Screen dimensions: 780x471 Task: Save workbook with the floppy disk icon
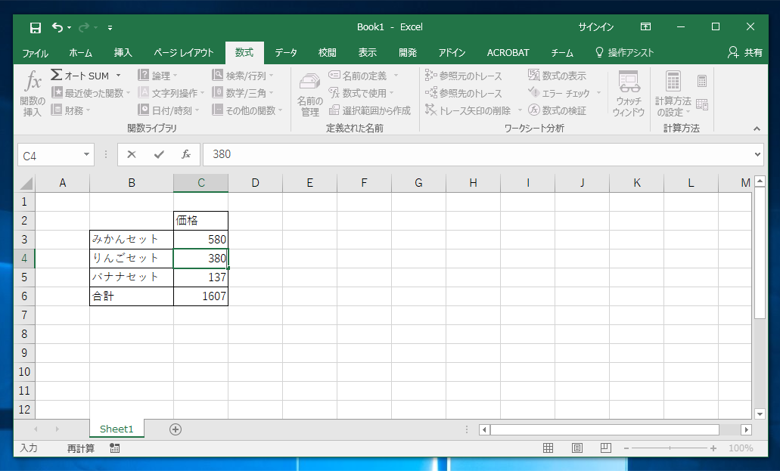click(x=35, y=27)
